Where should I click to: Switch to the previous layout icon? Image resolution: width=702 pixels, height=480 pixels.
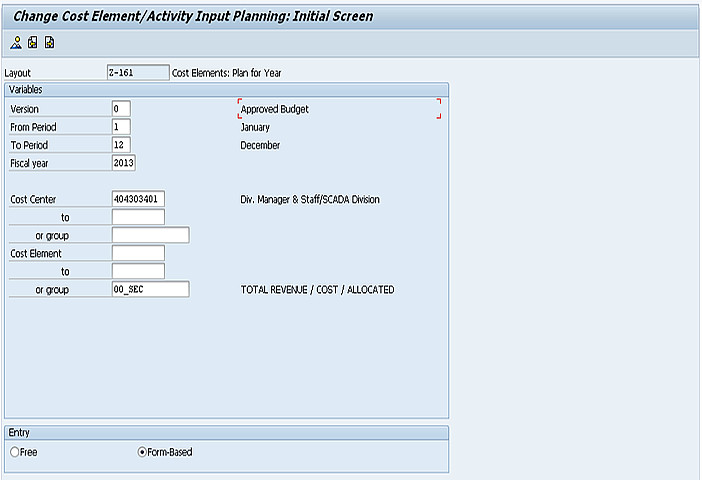coord(33,43)
